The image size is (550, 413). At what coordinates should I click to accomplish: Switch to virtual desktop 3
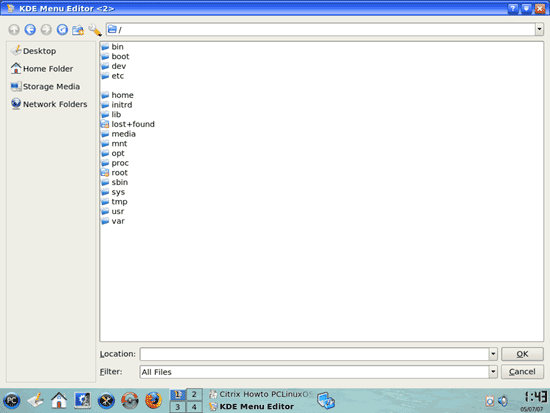[x=178, y=407]
